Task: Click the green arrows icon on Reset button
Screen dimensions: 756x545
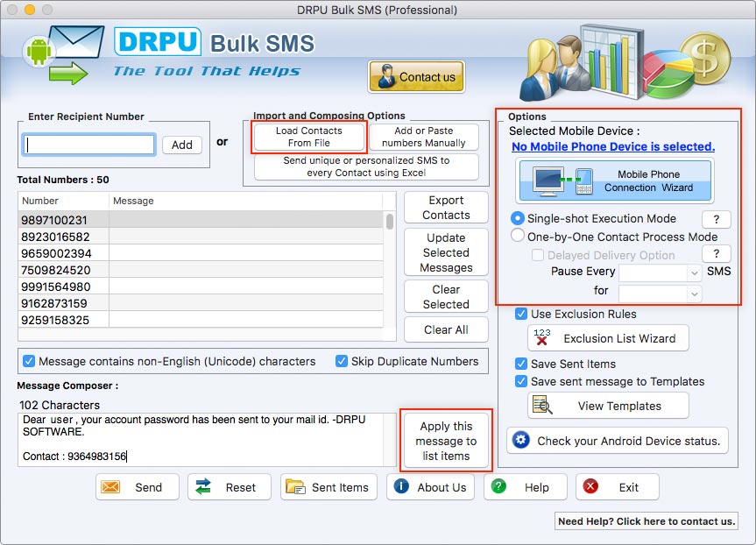Action: (x=203, y=487)
